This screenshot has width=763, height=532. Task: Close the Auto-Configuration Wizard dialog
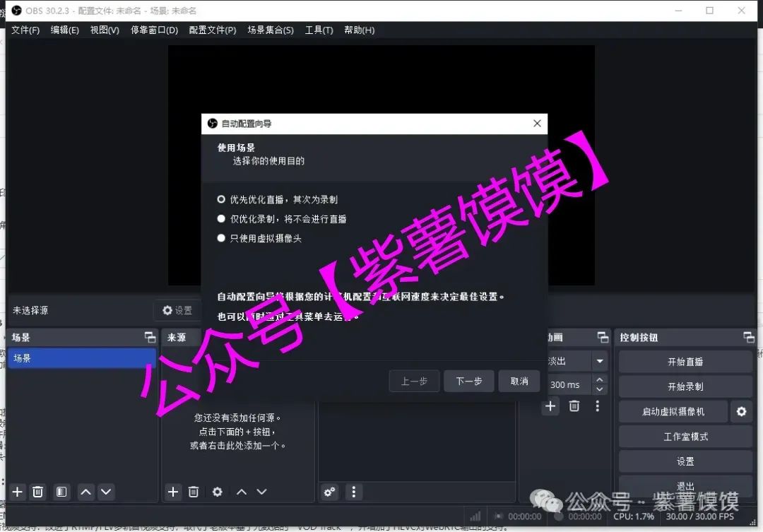pos(537,124)
